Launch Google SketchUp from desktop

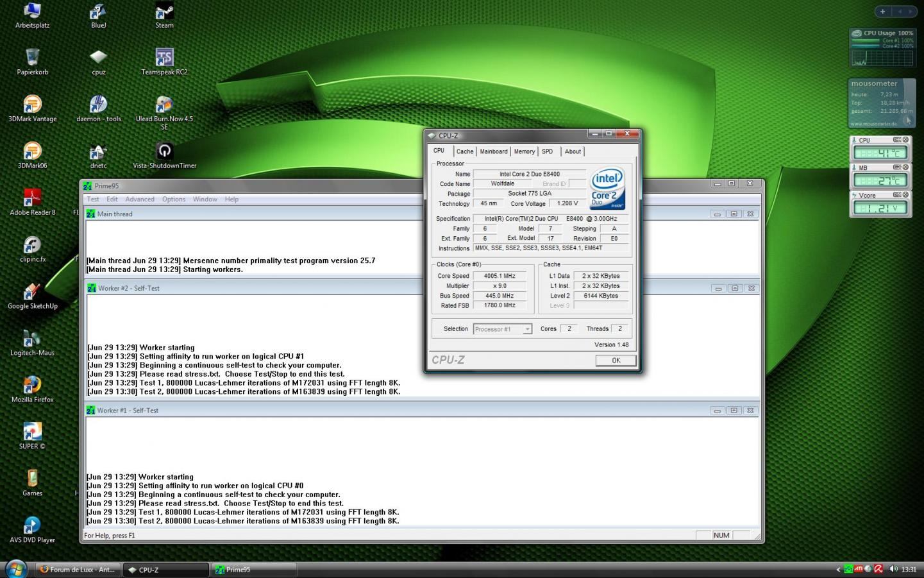point(32,295)
